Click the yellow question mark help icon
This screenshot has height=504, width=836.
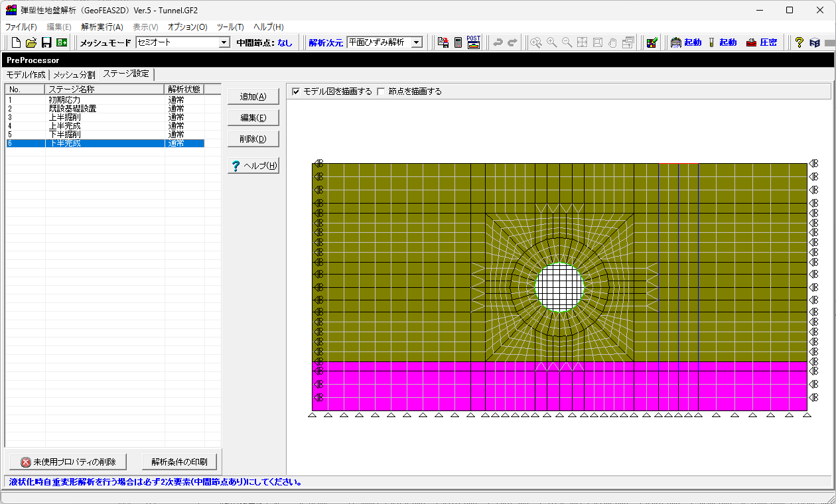pos(799,42)
